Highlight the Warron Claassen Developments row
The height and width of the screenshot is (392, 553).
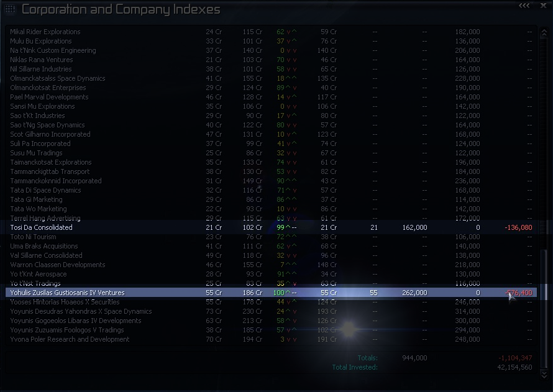(x=58, y=265)
